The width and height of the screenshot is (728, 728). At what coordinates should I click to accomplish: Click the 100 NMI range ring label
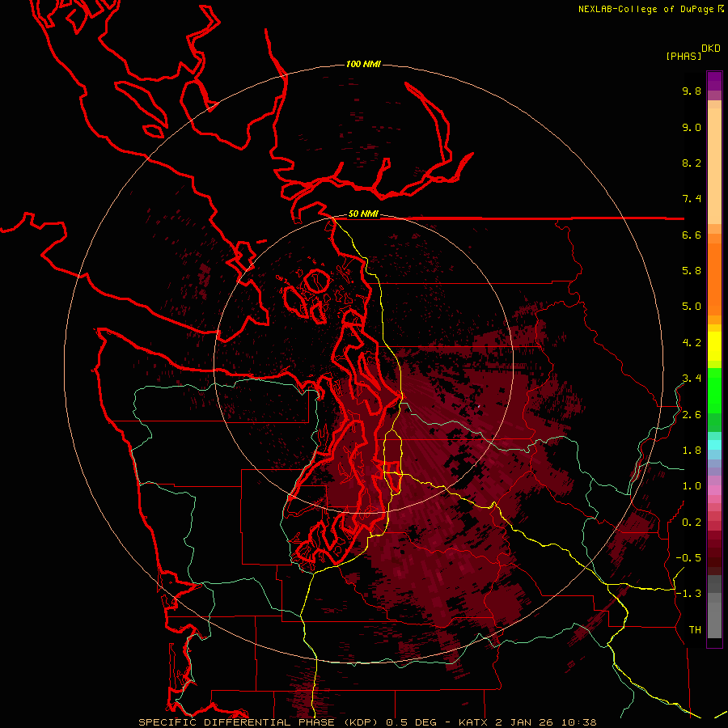pyautogui.click(x=363, y=64)
